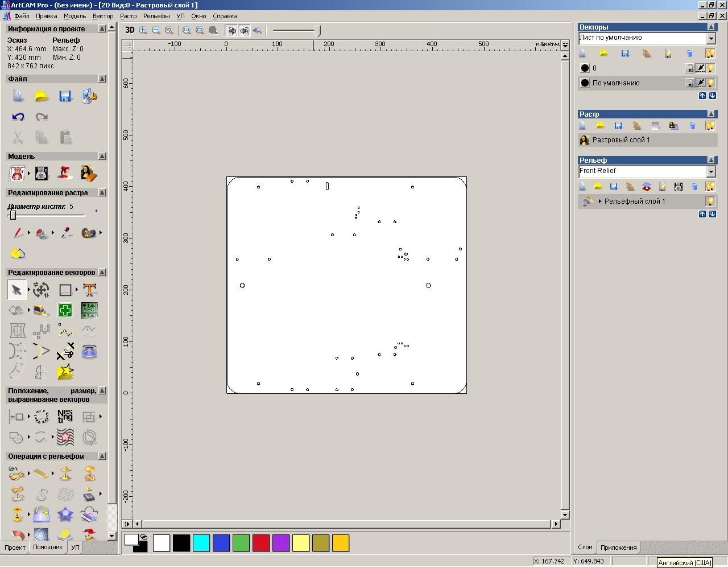Toggle lock on vector layer 0
The width and height of the screenshot is (728, 568).
689,68
